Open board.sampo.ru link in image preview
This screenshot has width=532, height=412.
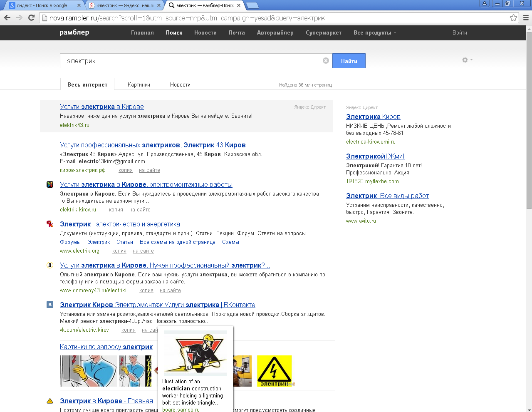click(x=181, y=410)
